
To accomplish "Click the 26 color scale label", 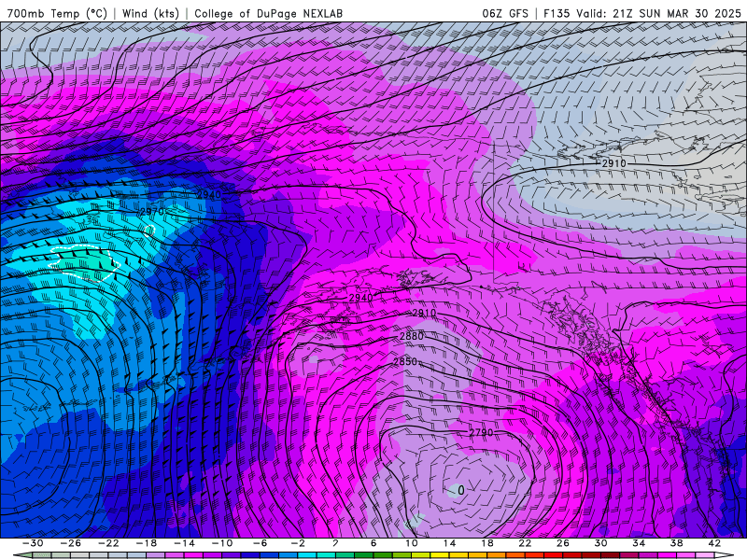I will [x=563, y=543].
